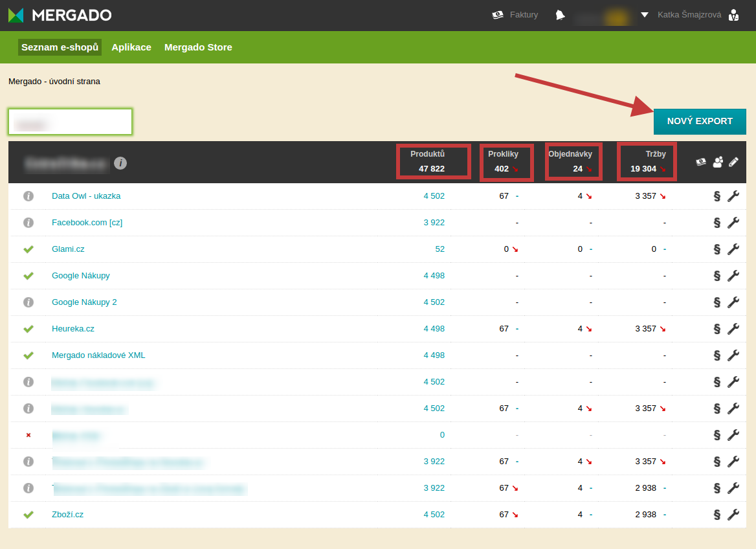Open the wrench settings for Mergado nákladové XML
The width and height of the screenshot is (756, 549).
pyautogui.click(x=733, y=355)
